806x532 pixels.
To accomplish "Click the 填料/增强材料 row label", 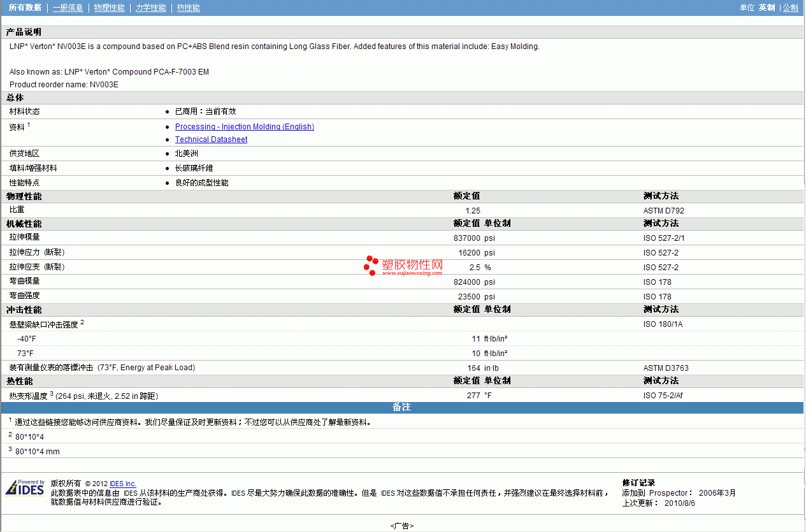I will [33, 168].
